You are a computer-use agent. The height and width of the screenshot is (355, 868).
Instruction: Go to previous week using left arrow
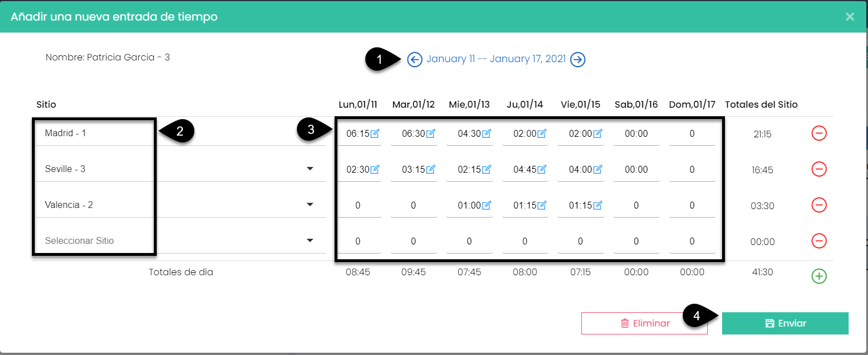414,59
